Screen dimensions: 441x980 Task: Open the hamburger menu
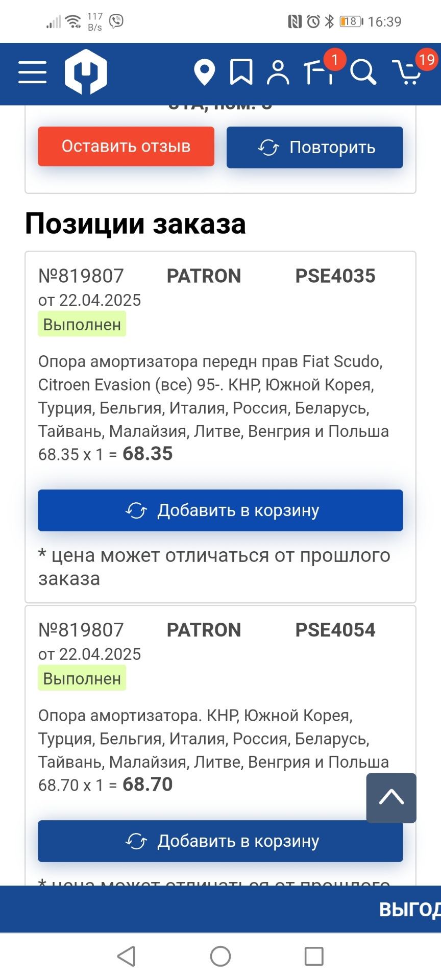pyautogui.click(x=33, y=72)
